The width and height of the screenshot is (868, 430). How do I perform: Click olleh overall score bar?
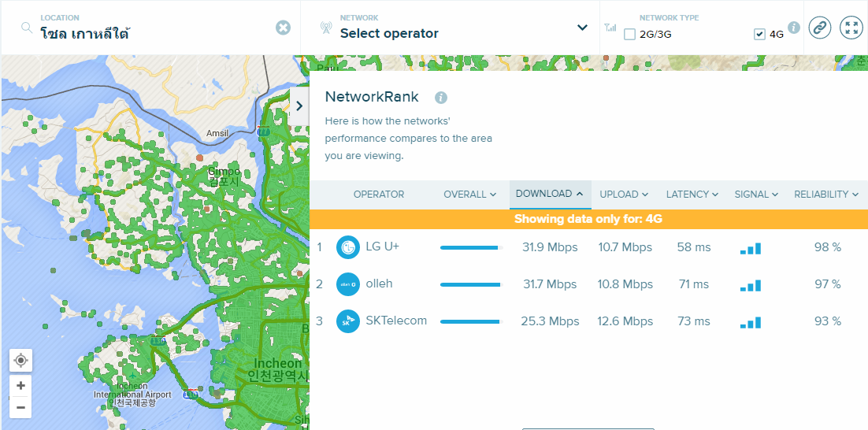(470, 284)
